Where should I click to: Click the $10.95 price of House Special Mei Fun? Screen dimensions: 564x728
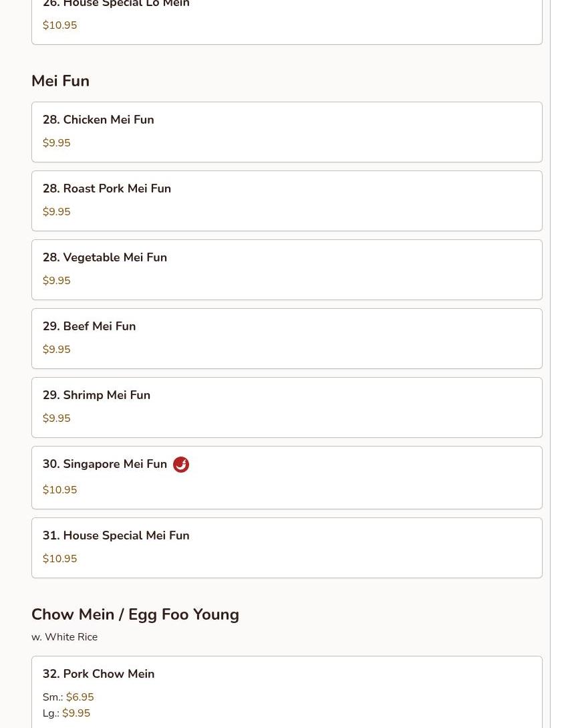59,559
